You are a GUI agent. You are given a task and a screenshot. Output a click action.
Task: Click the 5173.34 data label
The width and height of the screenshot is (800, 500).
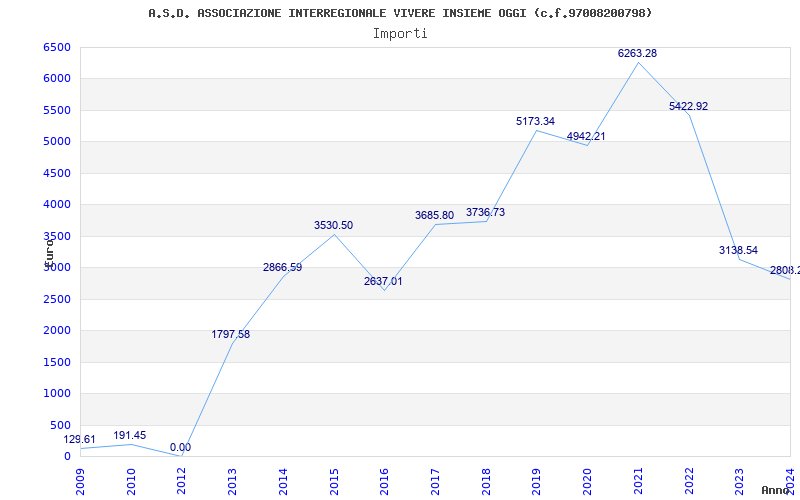click(535, 121)
